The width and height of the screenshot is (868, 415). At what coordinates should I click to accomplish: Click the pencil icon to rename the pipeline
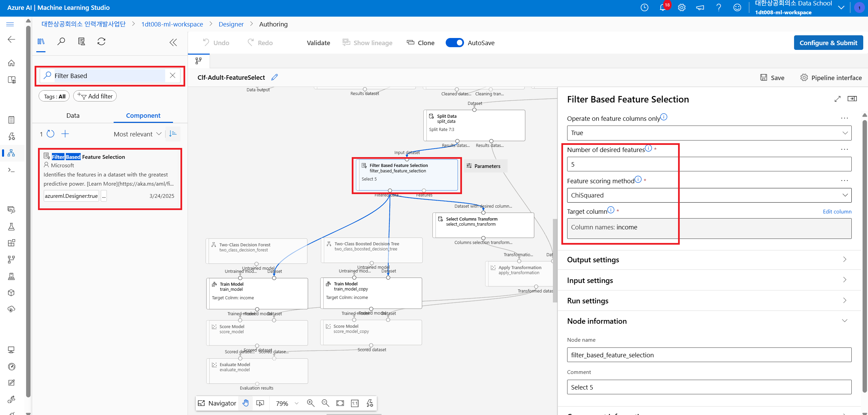[274, 77]
